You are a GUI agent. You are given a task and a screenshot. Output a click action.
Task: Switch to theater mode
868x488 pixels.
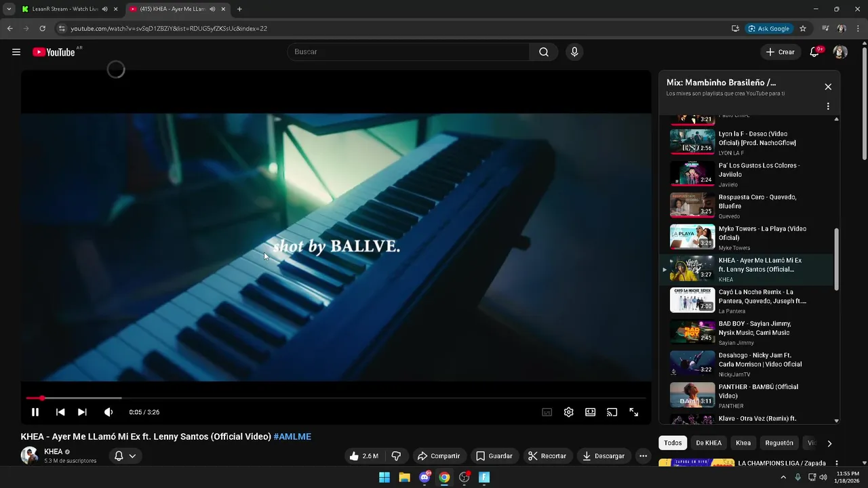pyautogui.click(x=591, y=412)
